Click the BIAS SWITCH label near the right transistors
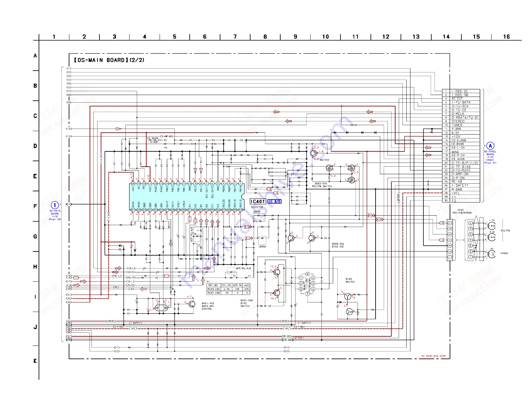 pyautogui.click(x=350, y=281)
